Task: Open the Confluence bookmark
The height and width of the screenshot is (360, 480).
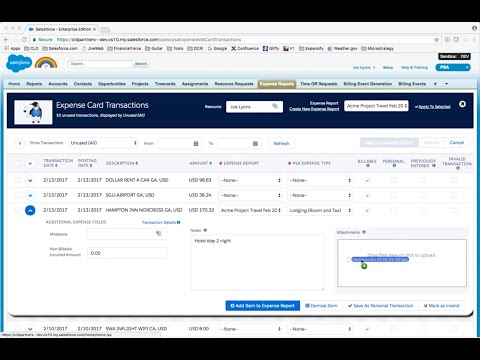Action: [x=245, y=48]
